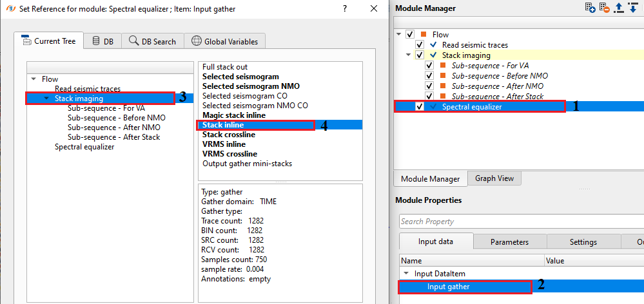Click the orange icon beside Sub-sequence - For VA
Screen dimensions: 644x304
pyautogui.click(x=443, y=66)
